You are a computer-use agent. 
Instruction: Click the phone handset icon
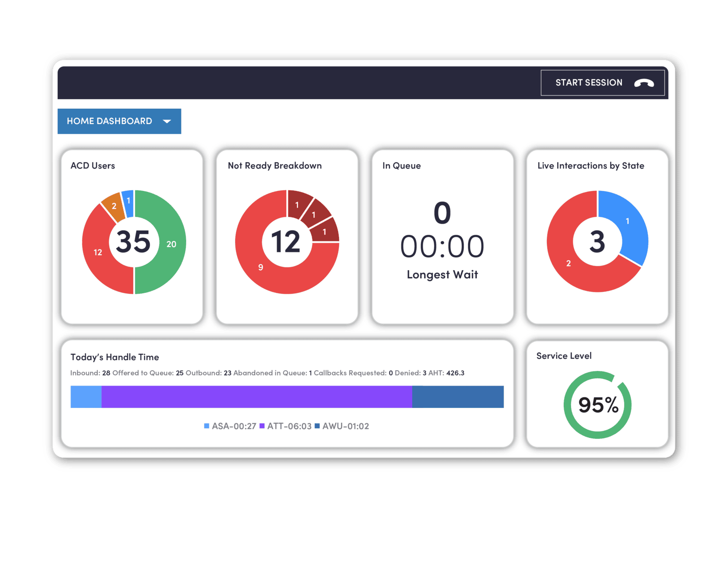click(x=644, y=83)
